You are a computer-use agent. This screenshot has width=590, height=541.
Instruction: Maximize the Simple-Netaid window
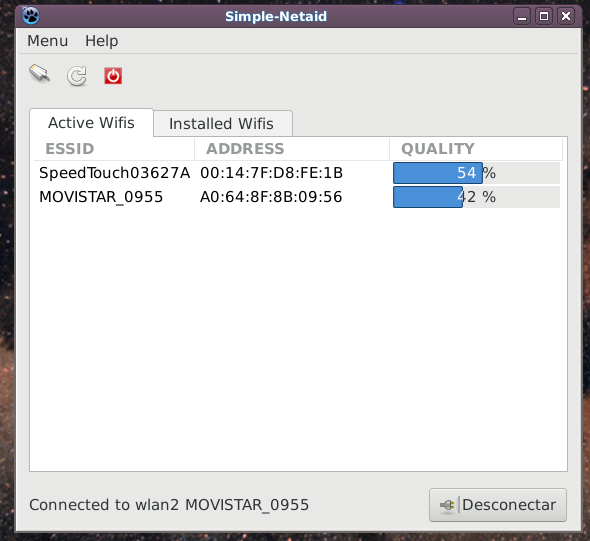coord(544,16)
